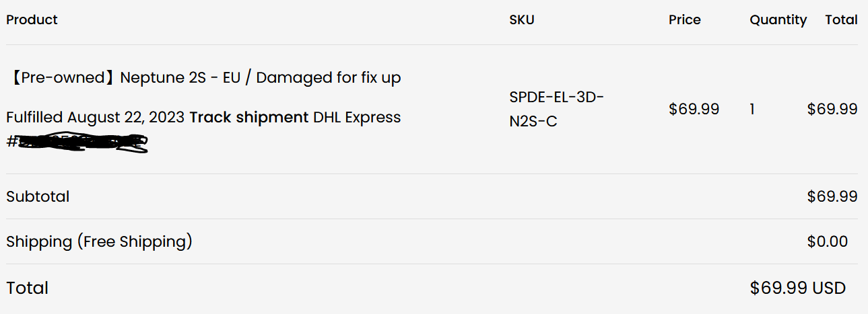Click the Quantity column header

click(778, 20)
